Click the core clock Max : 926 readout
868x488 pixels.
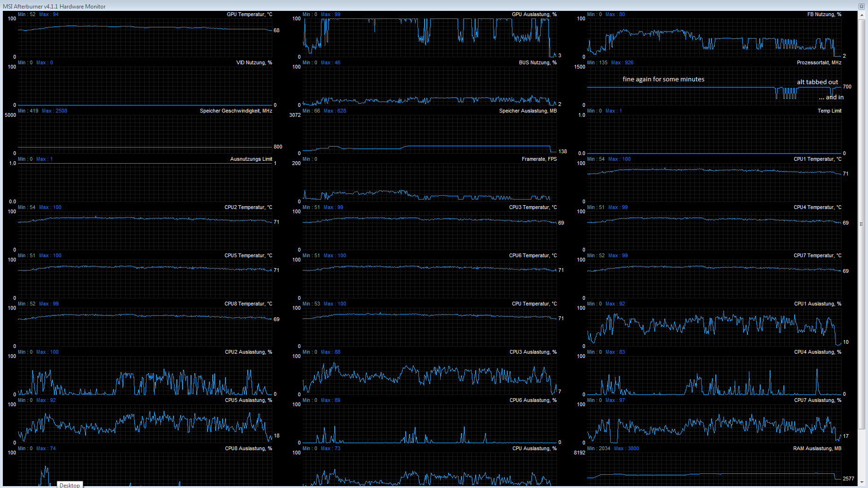click(622, 63)
